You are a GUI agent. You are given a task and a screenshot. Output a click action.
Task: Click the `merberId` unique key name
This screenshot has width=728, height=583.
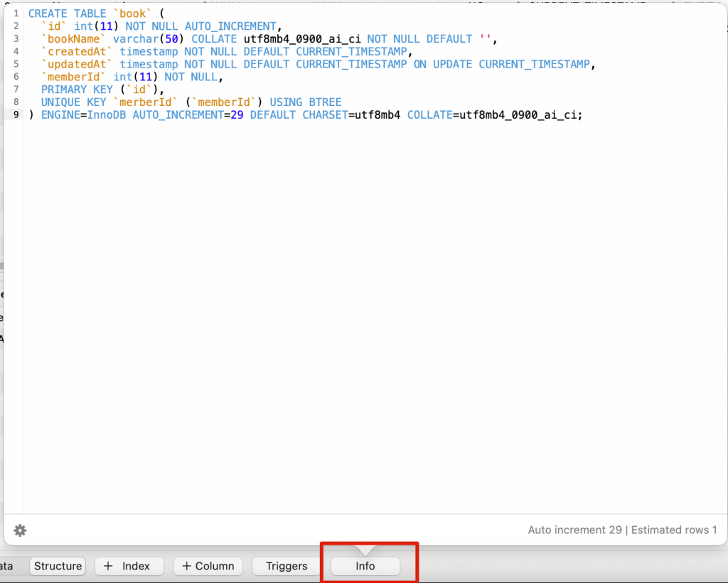145,102
